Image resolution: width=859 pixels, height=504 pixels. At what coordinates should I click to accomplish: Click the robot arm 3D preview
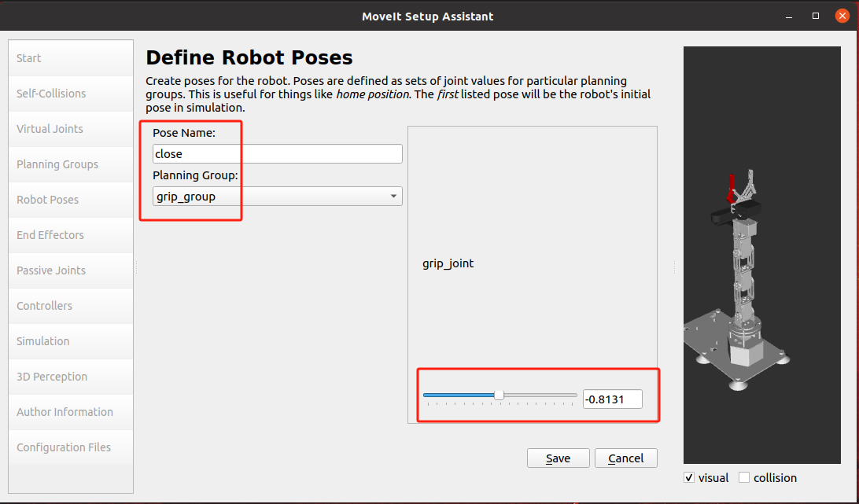[762, 255]
